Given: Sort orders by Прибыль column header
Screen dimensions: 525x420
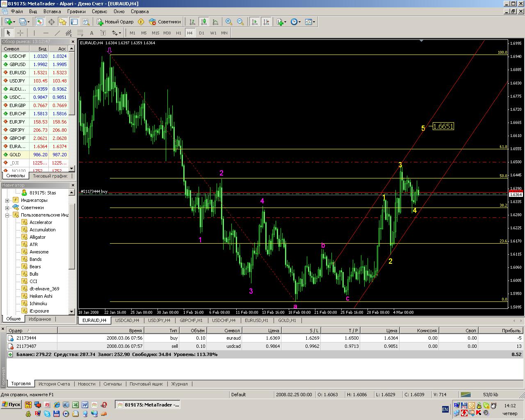Looking at the screenshot, I should [x=501, y=331].
